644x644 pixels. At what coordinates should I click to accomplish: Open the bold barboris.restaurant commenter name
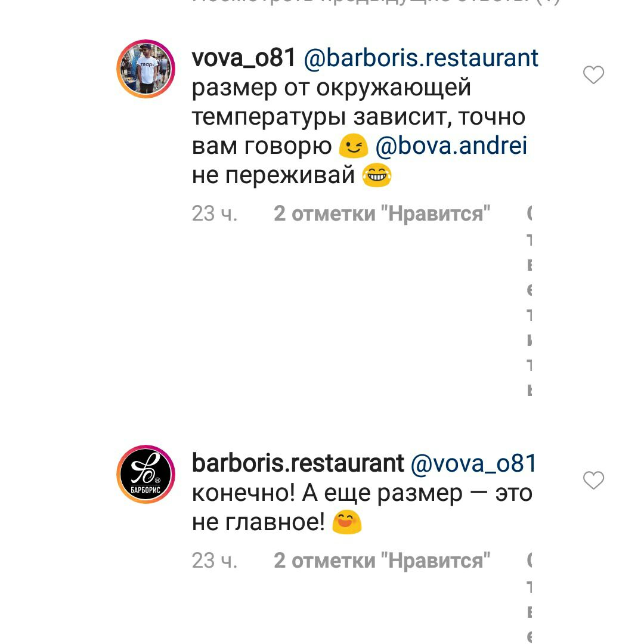(298, 463)
